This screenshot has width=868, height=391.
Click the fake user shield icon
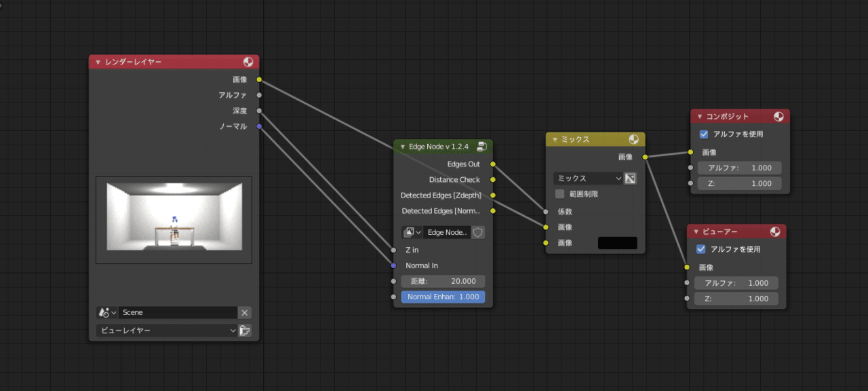coord(478,232)
